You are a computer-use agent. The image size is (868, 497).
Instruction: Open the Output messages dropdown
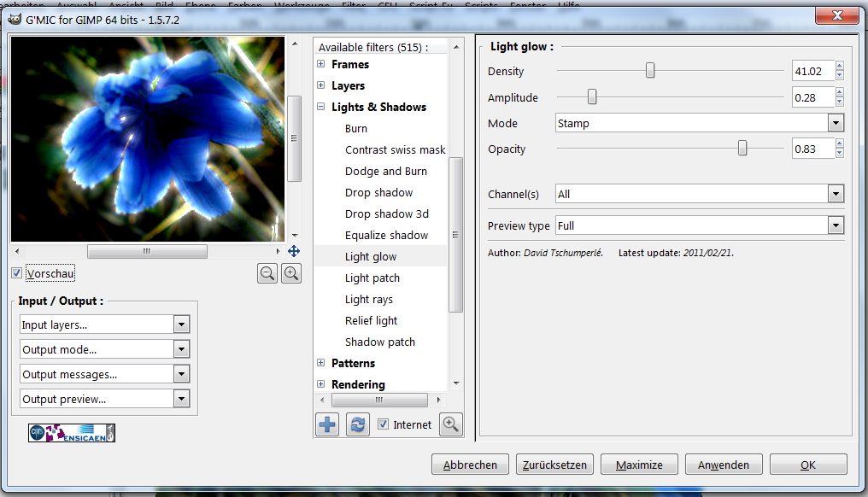[104, 374]
